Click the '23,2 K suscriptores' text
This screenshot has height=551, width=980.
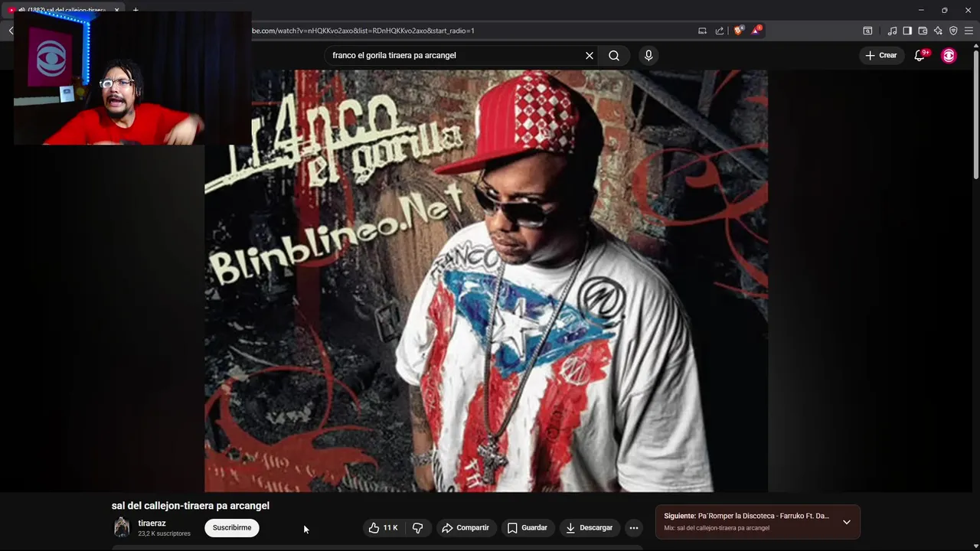click(164, 533)
